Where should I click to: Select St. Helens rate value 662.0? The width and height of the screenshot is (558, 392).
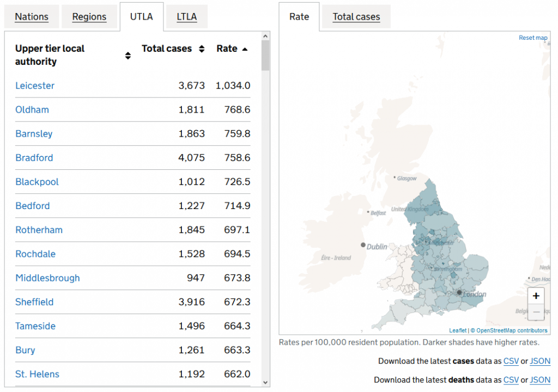tap(237, 374)
